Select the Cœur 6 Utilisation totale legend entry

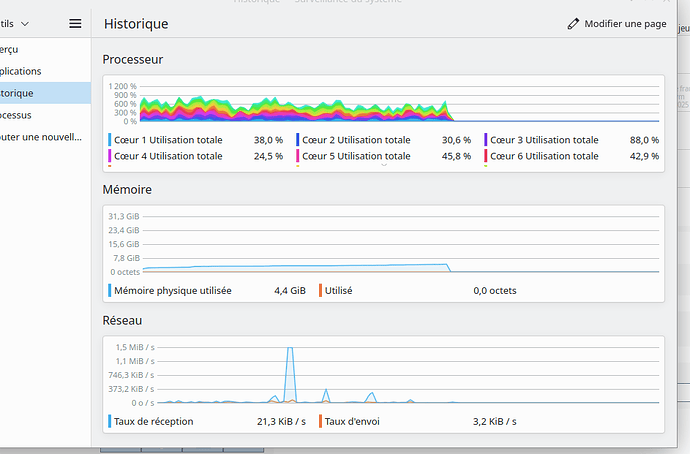pyautogui.click(x=544, y=156)
